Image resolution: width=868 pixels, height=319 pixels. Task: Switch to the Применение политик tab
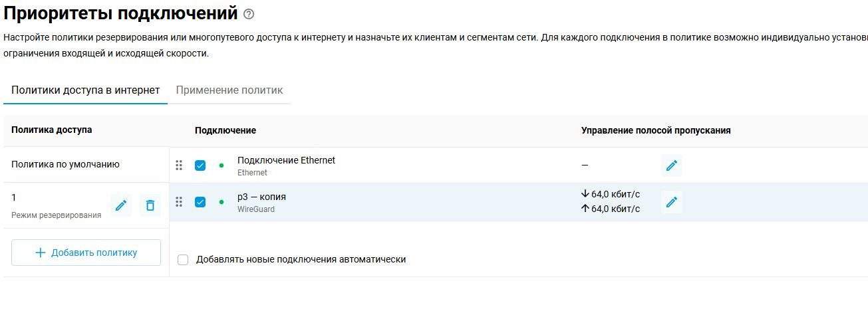click(x=229, y=90)
